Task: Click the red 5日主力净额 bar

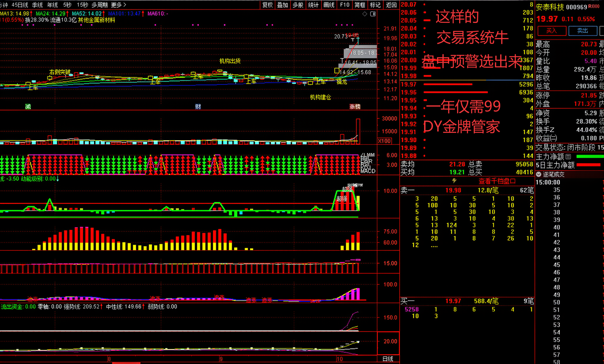Action: click(588, 165)
